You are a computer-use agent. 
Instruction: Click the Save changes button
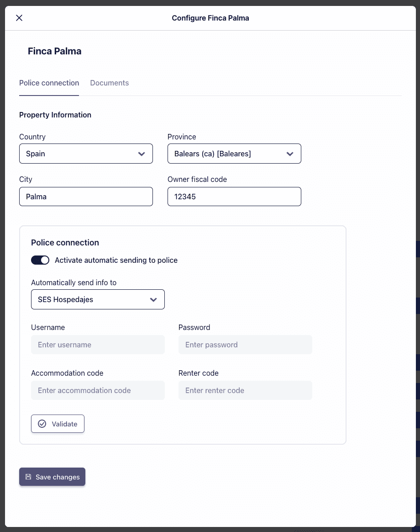point(52,477)
